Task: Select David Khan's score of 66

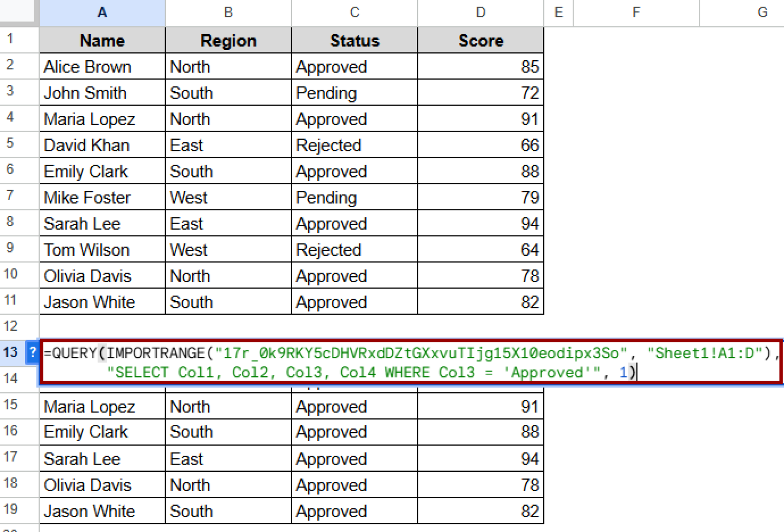Action: (x=480, y=145)
